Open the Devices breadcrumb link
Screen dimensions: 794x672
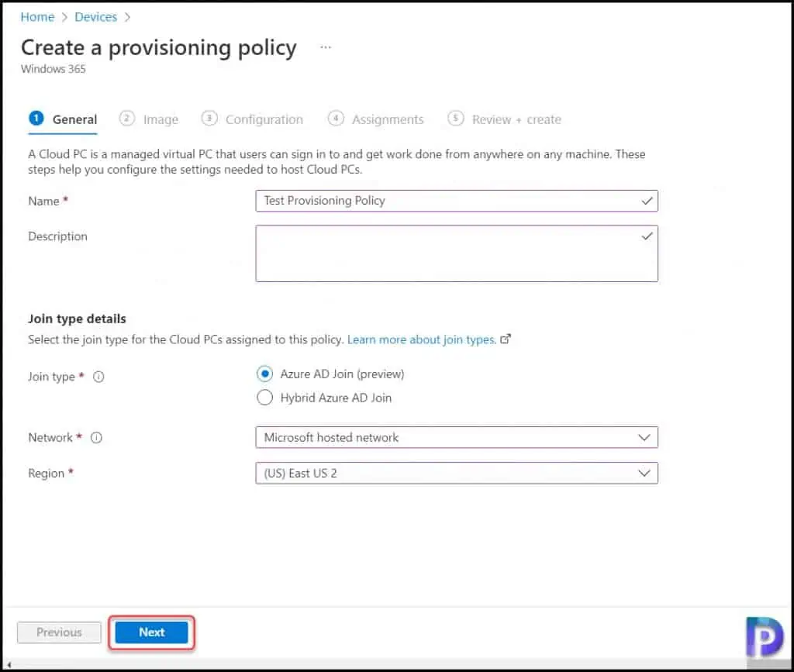tap(95, 17)
